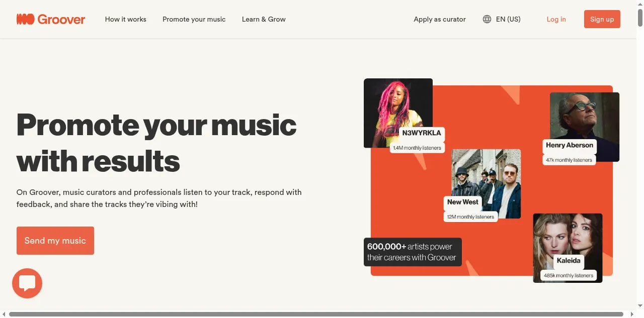This screenshot has width=644, height=318.
Task: Click the N3WYRKLA name label
Action: pos(422,133)
